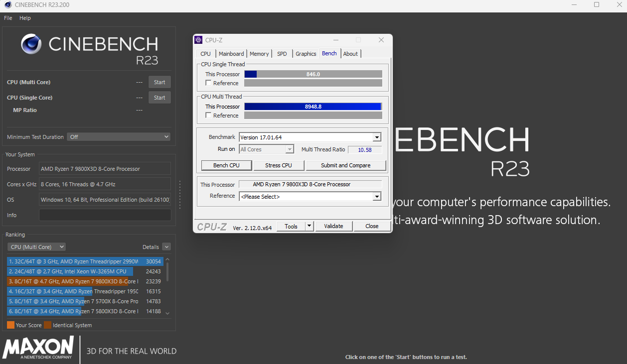Click the Close button at CPU-Z bottom
The image size is (627, 364).
coord(372,226)
